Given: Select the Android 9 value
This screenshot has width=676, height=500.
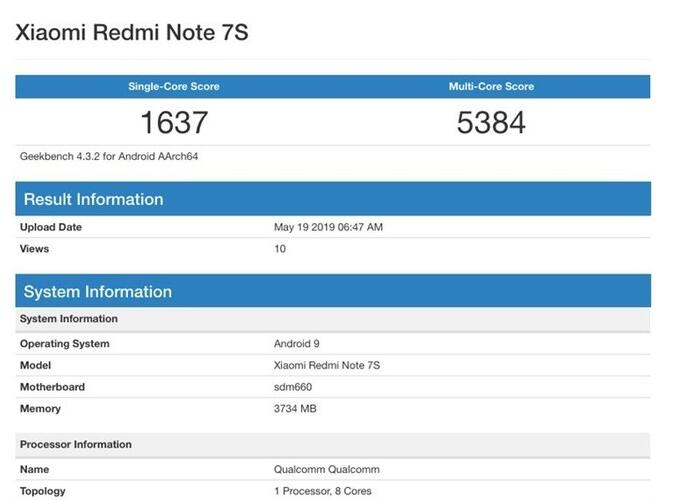Looking at the screenshot, I should click(x=297, y=344).
